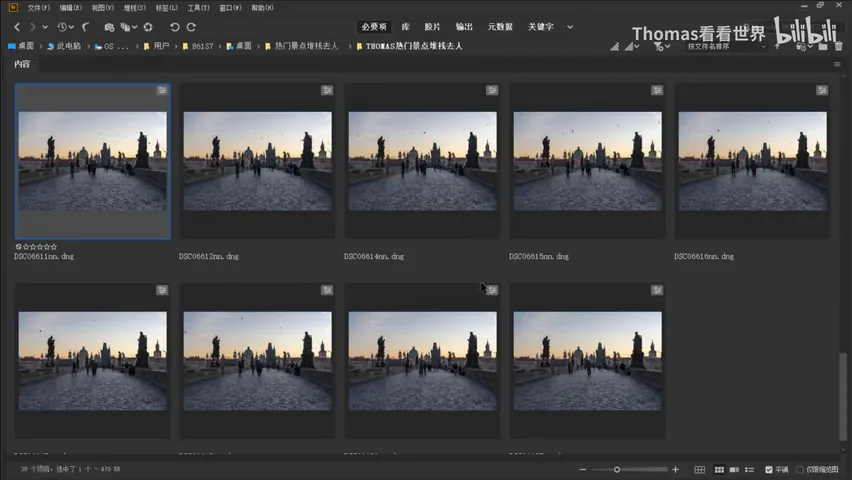Click settings badge on DSC06612nn.dng thumbnail
852x480 pixels.
click(327, 90)
